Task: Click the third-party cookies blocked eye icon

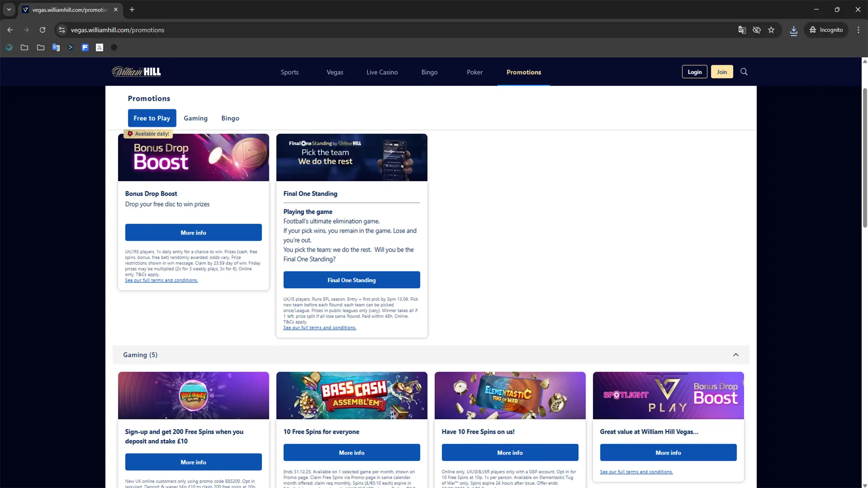Action: [x=756, y=30]
